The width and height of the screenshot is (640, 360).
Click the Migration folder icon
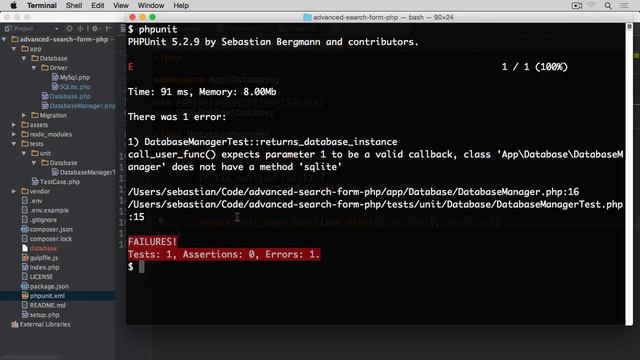coord(35,116)
